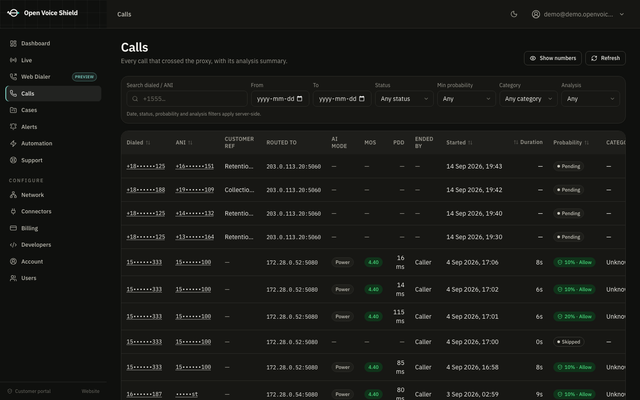Click Pending badge in 19:42 row
Screen dimensions: 640x400
(x=569, y=190)
